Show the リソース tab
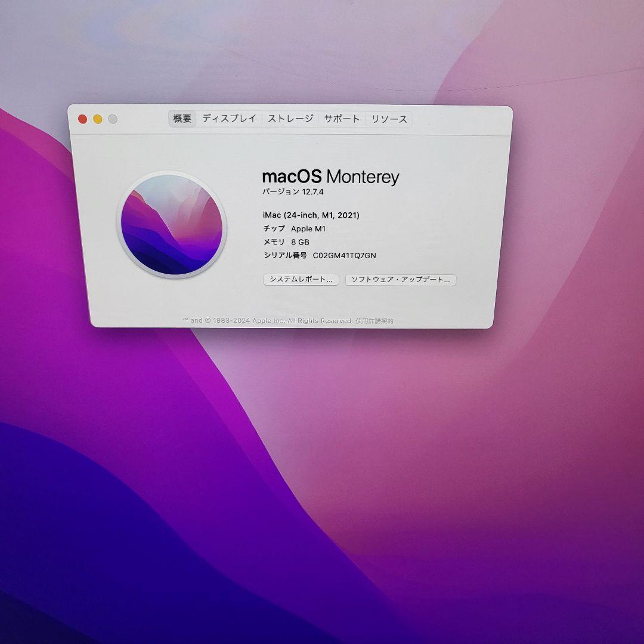The width and height of the screenshot is (644, 644). coord(389,119)
